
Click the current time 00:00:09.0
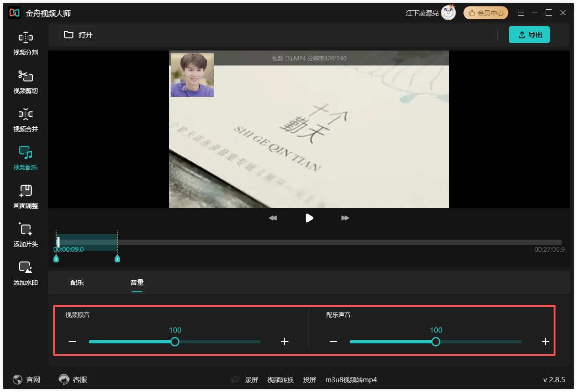coord(69,249)
